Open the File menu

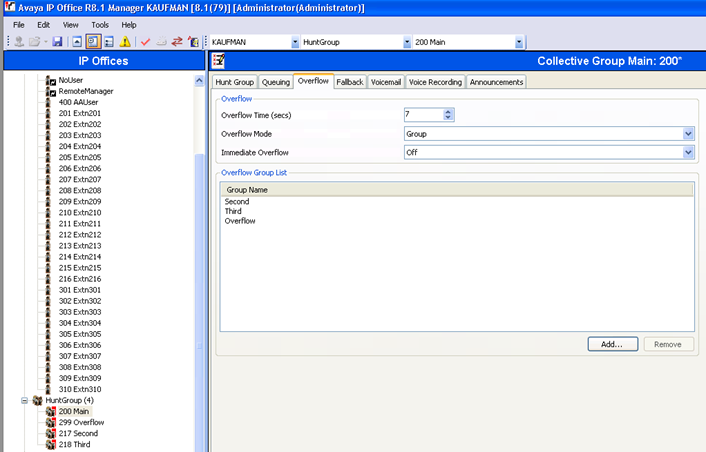pos(18,25)
